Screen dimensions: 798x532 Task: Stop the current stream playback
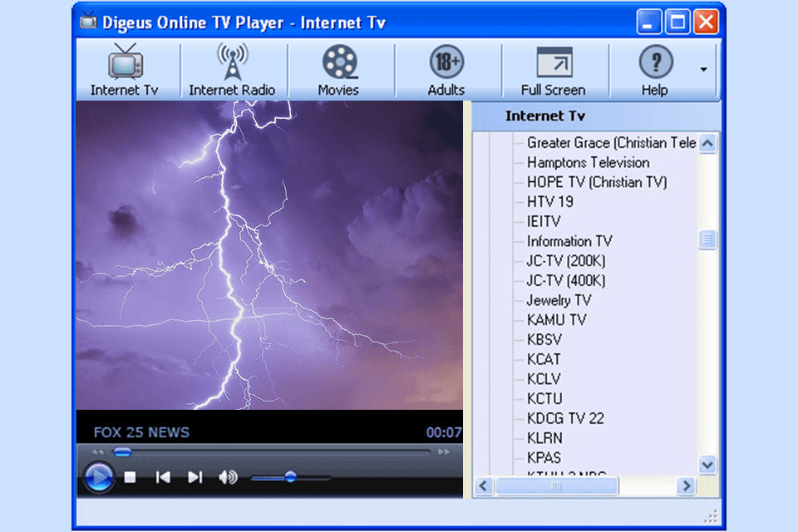131,477
